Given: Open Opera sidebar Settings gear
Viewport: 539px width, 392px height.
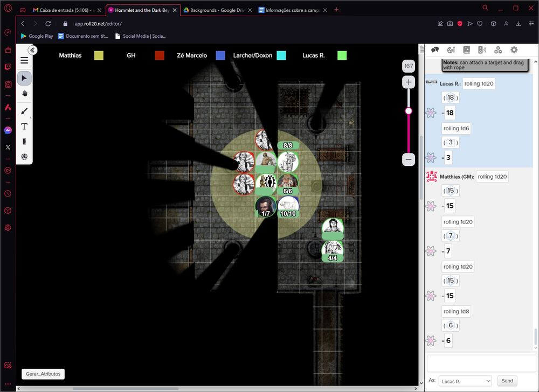Looking at the screenshot, I should click(8, 228).
